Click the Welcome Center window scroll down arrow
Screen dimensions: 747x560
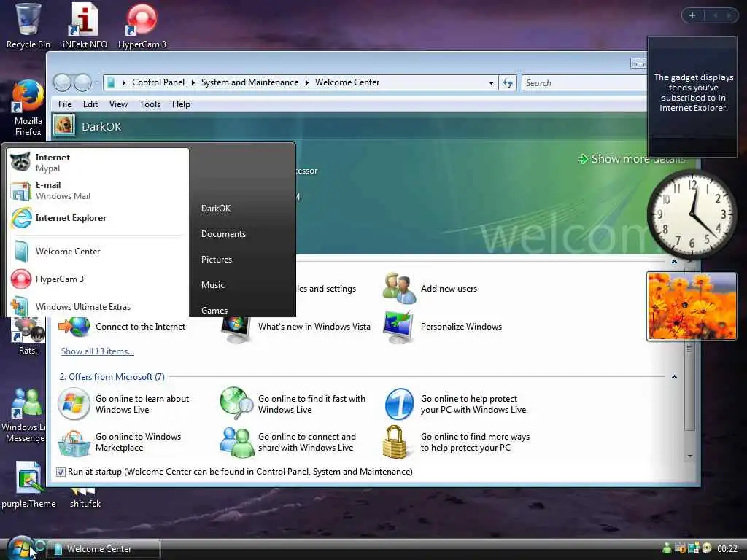(x=689, y=456)
